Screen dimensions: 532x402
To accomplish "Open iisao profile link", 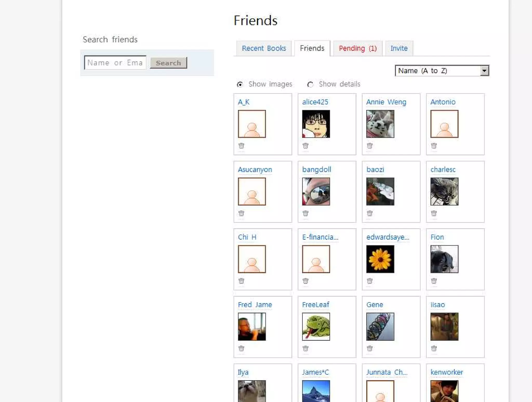I will 437,304.
